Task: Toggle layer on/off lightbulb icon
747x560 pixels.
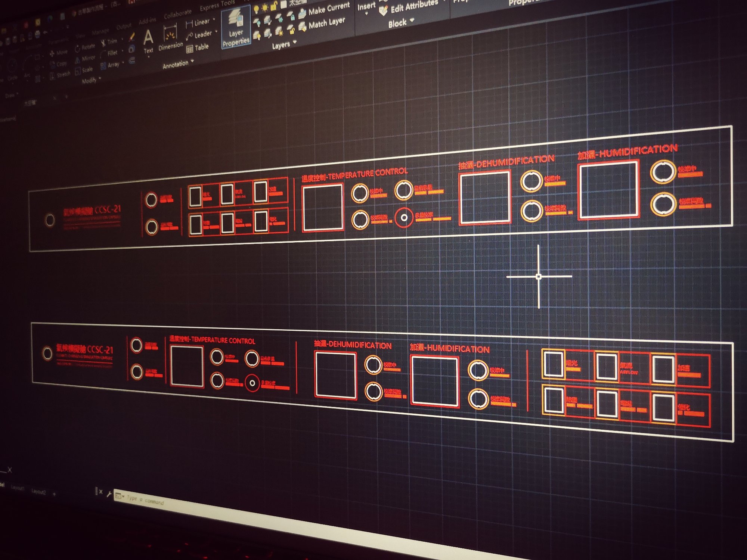Action: (256, 9)
